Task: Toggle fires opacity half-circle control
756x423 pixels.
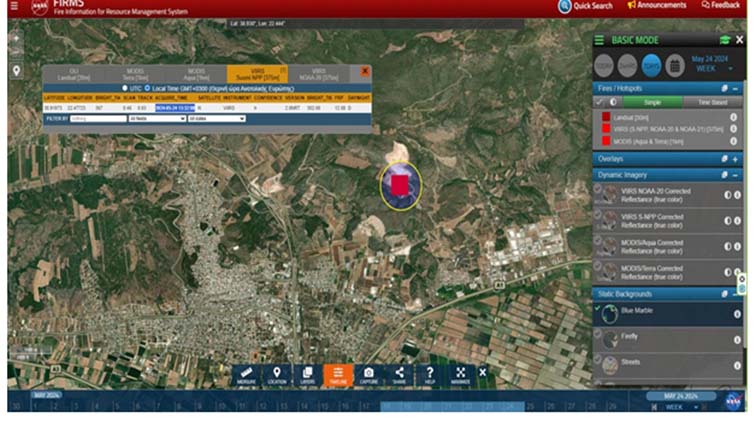Action: coord(613,102)
